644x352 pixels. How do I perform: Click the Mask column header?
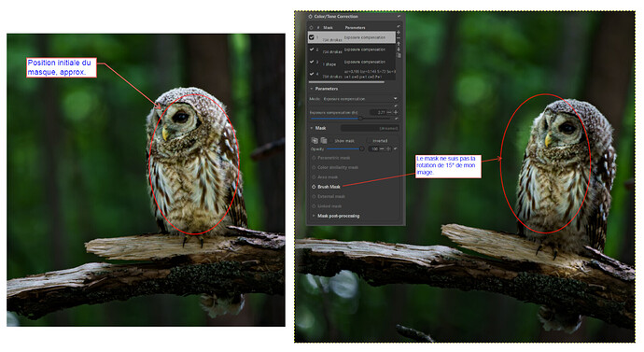point(328,27)
